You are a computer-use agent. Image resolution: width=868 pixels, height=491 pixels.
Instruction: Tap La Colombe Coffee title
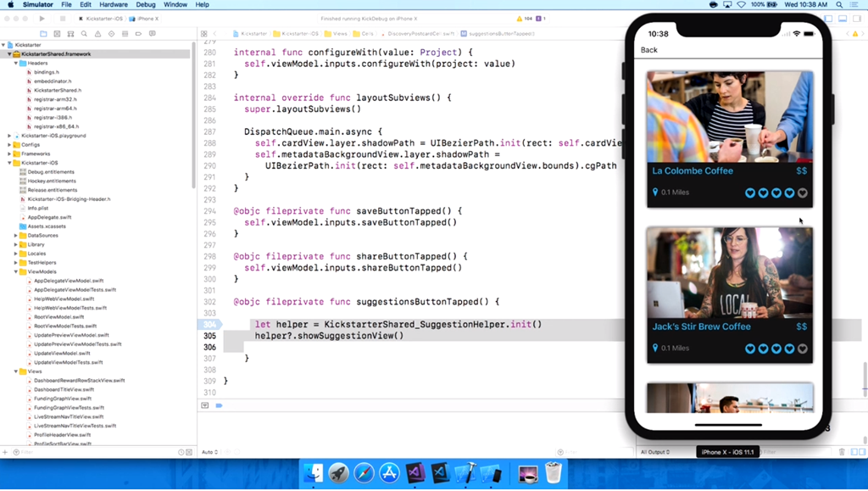693,171
